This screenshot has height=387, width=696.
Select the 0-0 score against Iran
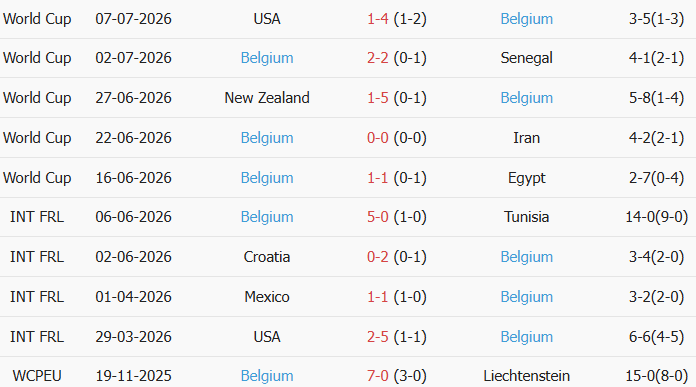[377, 138]
